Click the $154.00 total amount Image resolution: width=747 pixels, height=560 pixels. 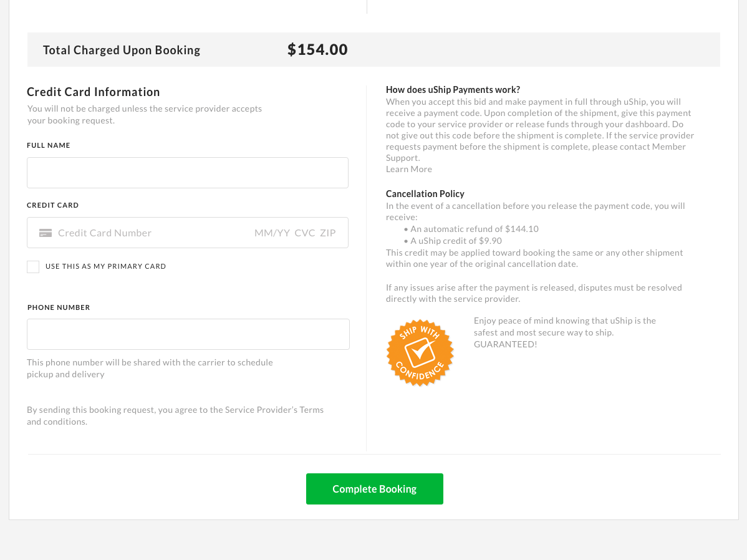coord(318,49)
